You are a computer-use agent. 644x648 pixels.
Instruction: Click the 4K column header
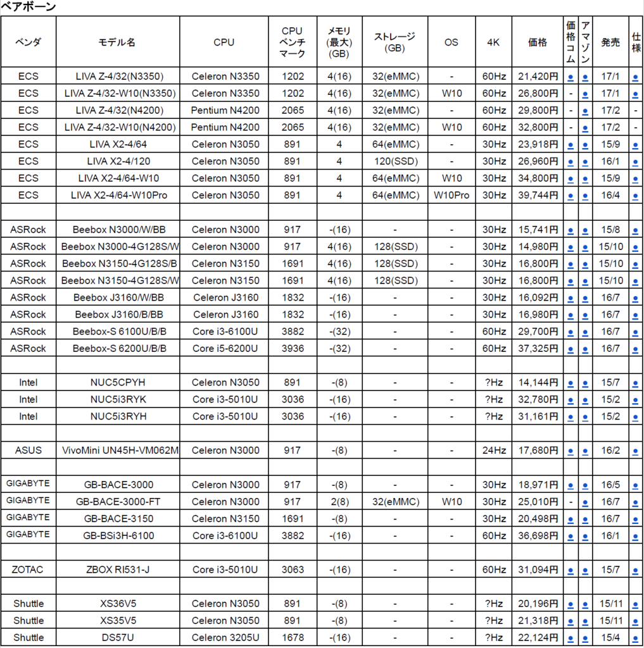coord(493,42)
